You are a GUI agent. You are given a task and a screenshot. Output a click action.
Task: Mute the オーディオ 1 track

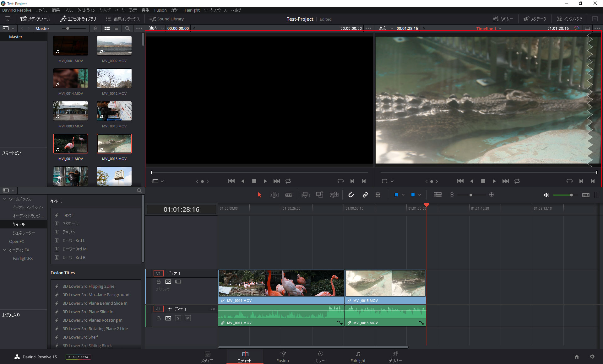click(x=188, y=318)
